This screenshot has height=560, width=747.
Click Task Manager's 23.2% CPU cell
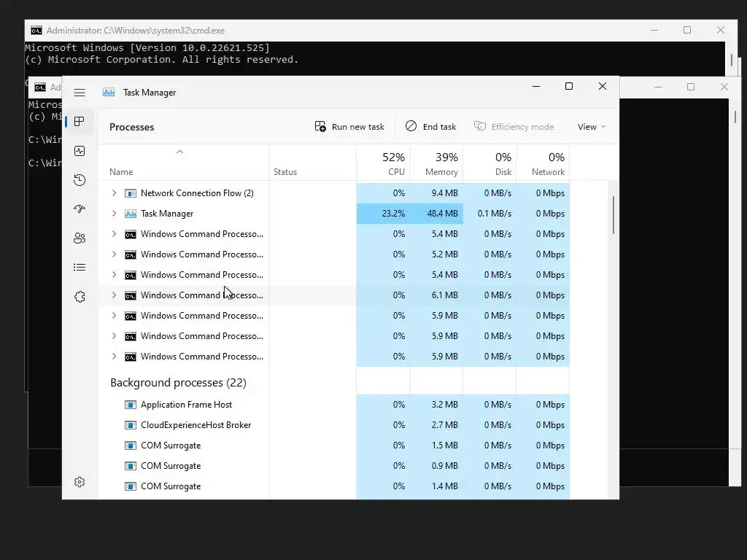pyautogui.click(x=383, y=214)
